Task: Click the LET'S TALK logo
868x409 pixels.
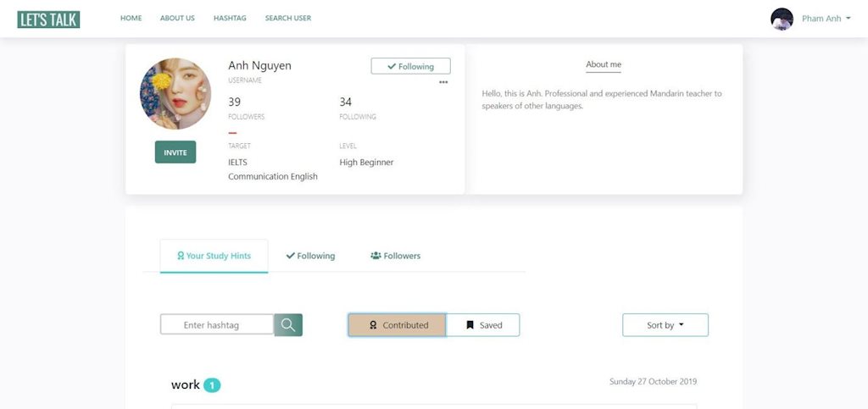Action: 48,19
